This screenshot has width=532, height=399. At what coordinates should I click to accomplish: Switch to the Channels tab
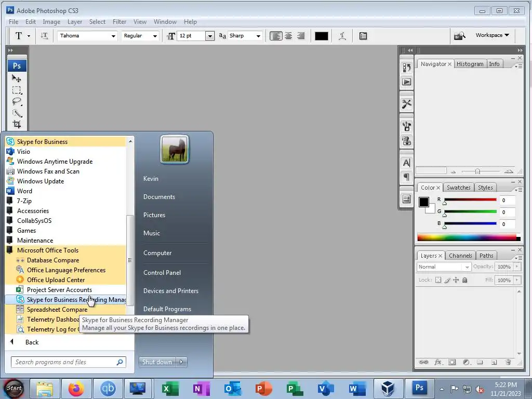click(x=460, y=256)
